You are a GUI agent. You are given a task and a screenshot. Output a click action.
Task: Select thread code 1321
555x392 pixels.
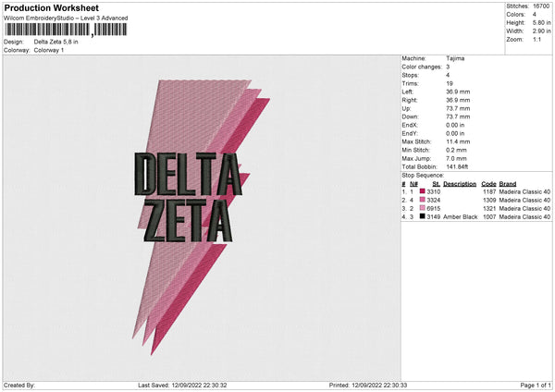point(489,209)
